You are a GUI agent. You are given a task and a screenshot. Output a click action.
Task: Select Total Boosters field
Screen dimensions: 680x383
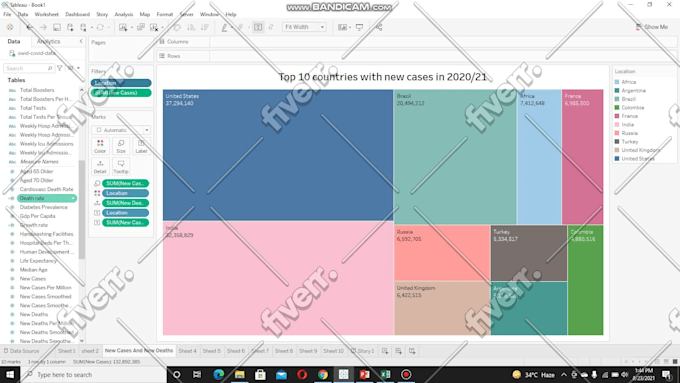pyautogui.click(x=37, y=90)
